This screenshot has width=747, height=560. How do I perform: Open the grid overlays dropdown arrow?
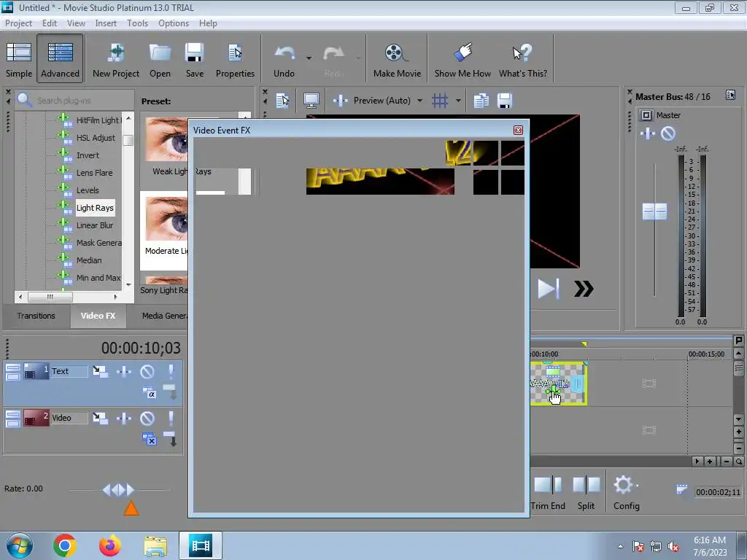[x=458, y=101]
